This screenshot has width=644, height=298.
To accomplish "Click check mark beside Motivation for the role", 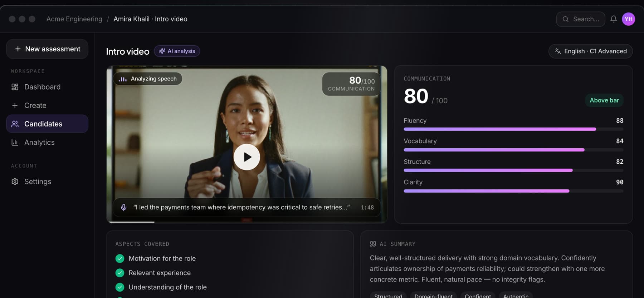I will (x=120, y=258).
